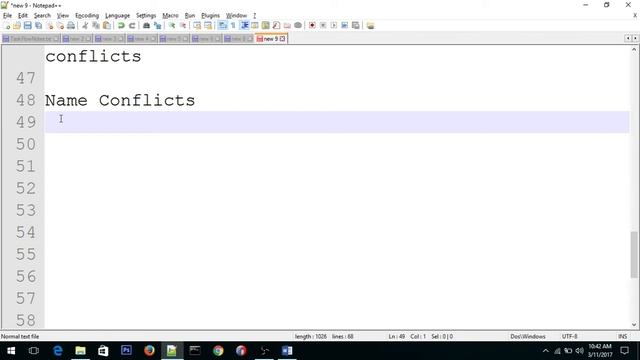Click the Open file toolbar icon

tap(17, 26)
